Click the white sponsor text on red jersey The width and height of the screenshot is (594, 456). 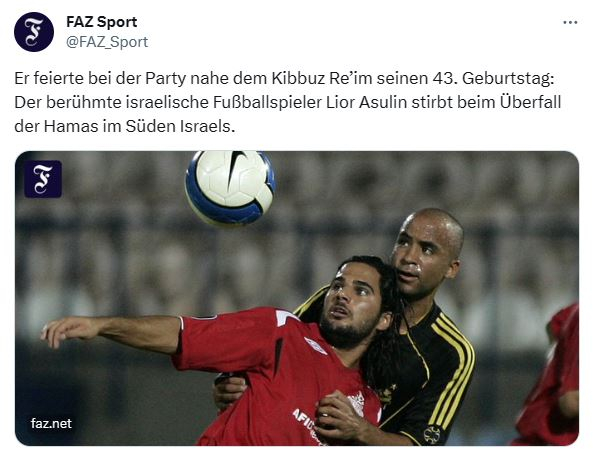(303, 421)
